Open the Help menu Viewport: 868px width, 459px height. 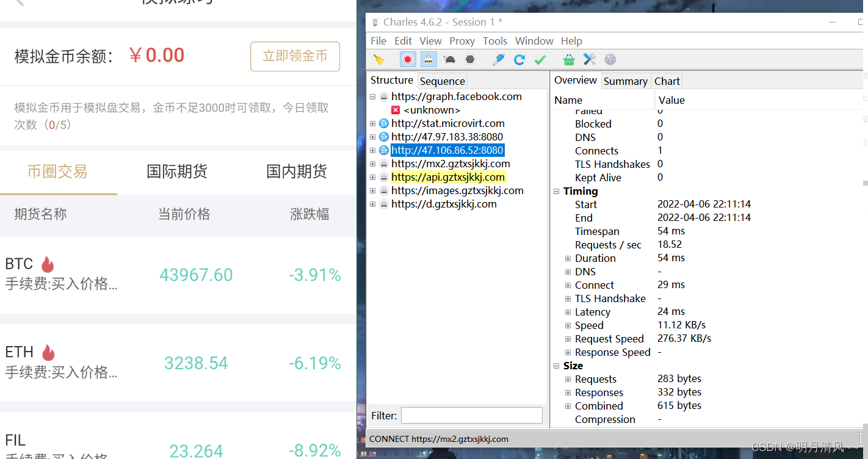571,41
